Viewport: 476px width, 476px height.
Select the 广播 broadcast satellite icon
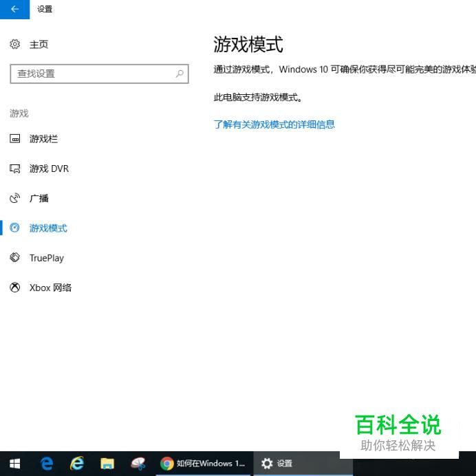15,198
